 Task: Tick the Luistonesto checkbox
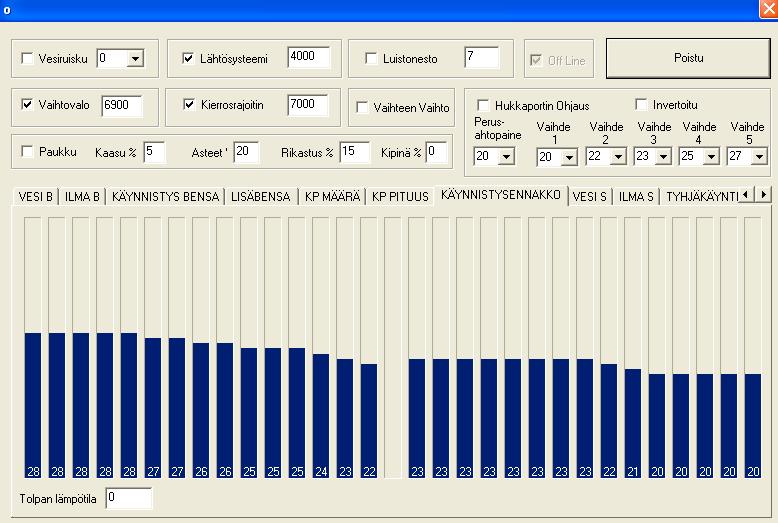coord(371,59)
